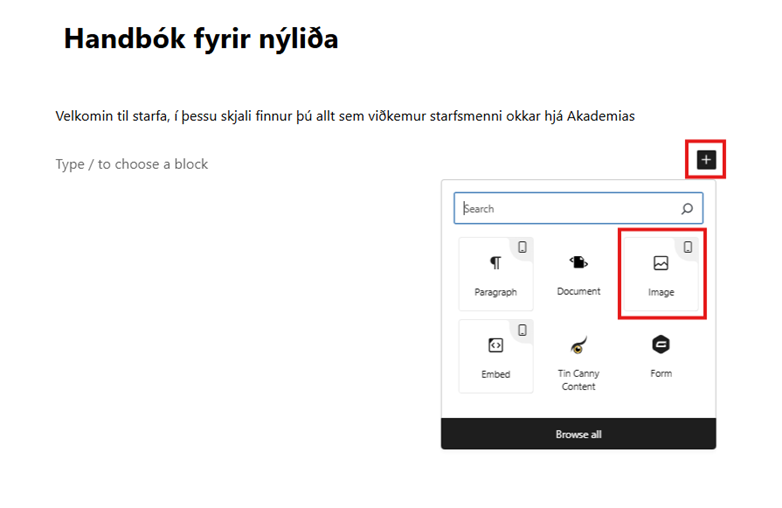Image resolution: width=782 pixels, height=508 pixels.
Task: Insert a Document block
Action: [x=578, y=263]
